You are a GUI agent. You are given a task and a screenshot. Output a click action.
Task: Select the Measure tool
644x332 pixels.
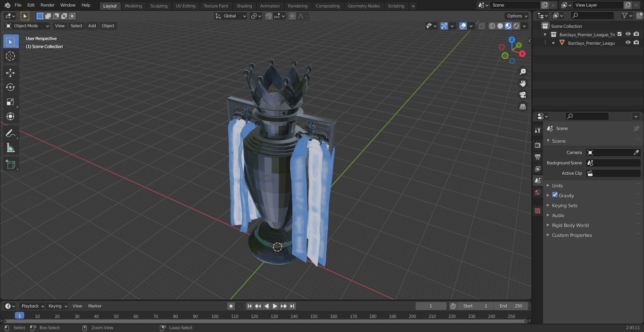10,148
